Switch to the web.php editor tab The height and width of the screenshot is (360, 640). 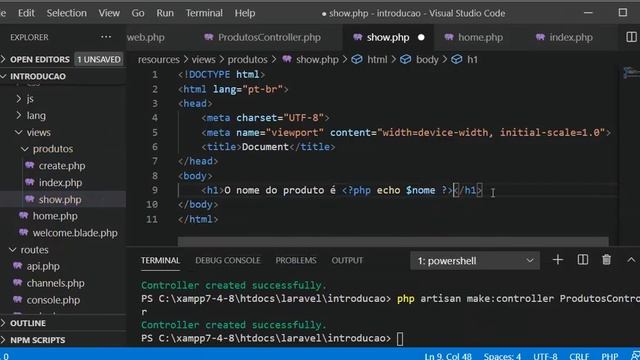[146, 37]
